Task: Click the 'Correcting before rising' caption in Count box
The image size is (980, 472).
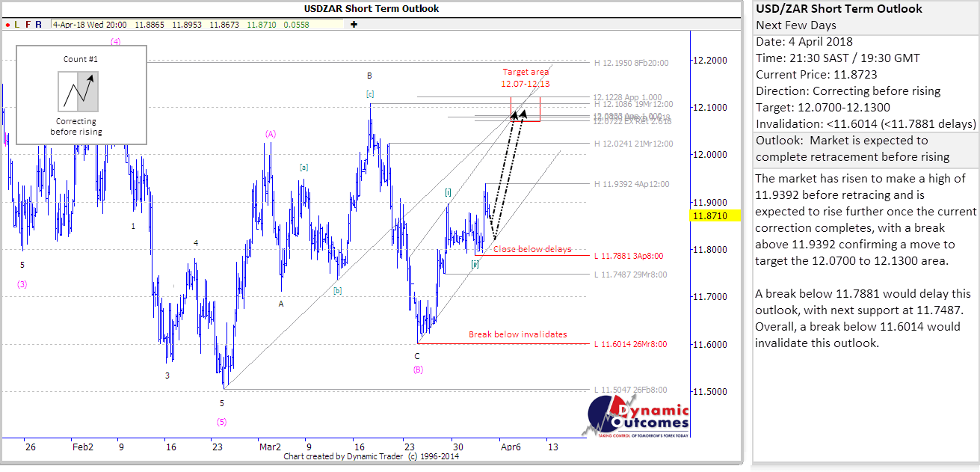Action: (76, 126)
